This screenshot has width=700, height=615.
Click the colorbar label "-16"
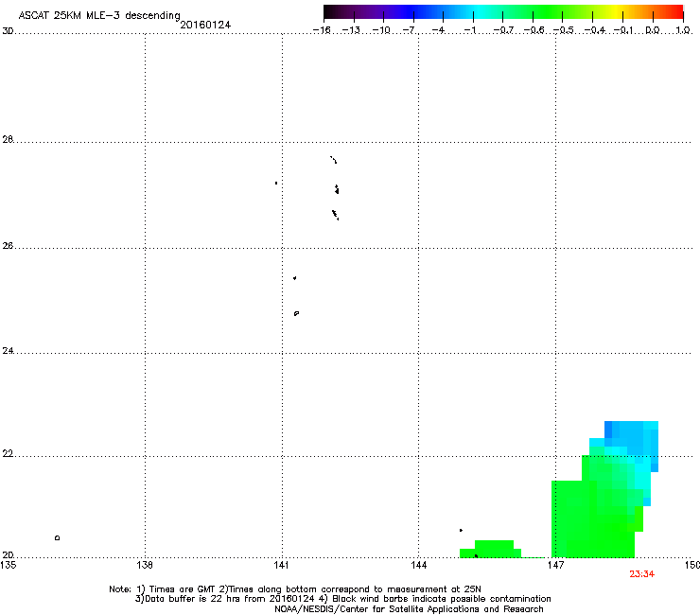pyautogui.click(x=322, y=30)
